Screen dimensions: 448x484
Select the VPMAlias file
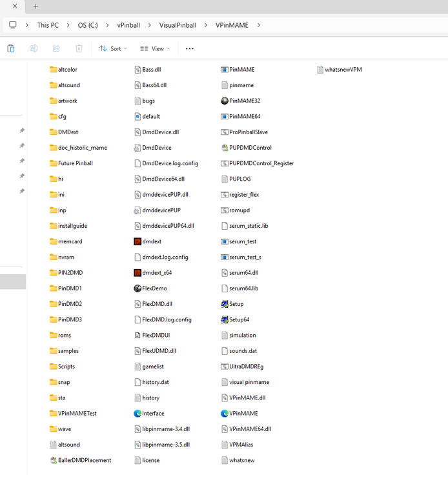pos(237,445)
